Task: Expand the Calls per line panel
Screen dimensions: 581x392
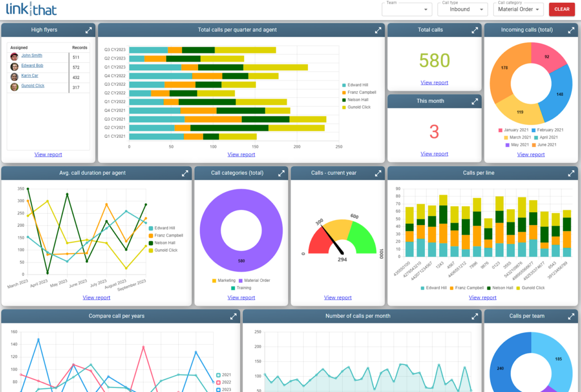Action: pos(571,174)
